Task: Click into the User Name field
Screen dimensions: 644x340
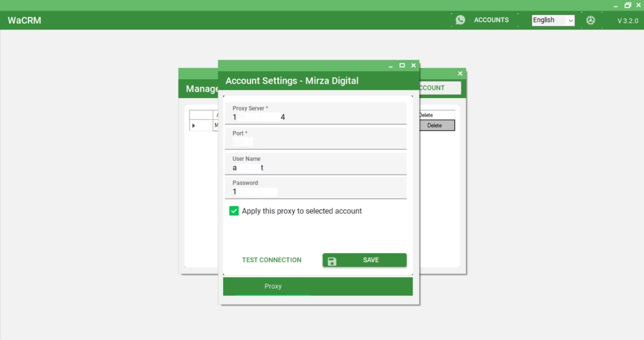Action: 316,164
